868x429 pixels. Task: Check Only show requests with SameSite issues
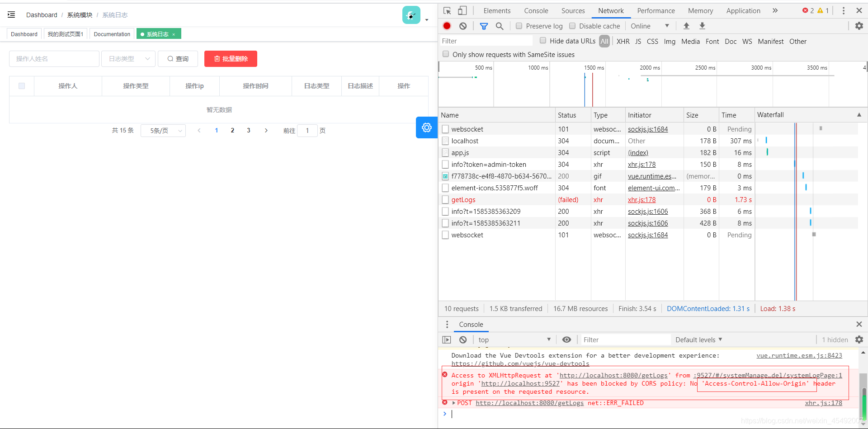(x=446, y=54)
